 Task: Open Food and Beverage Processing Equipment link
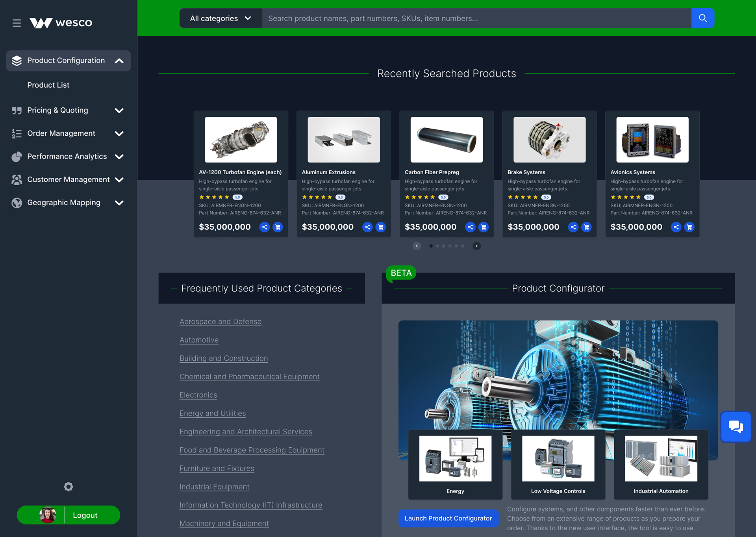(x=252, y=450)
